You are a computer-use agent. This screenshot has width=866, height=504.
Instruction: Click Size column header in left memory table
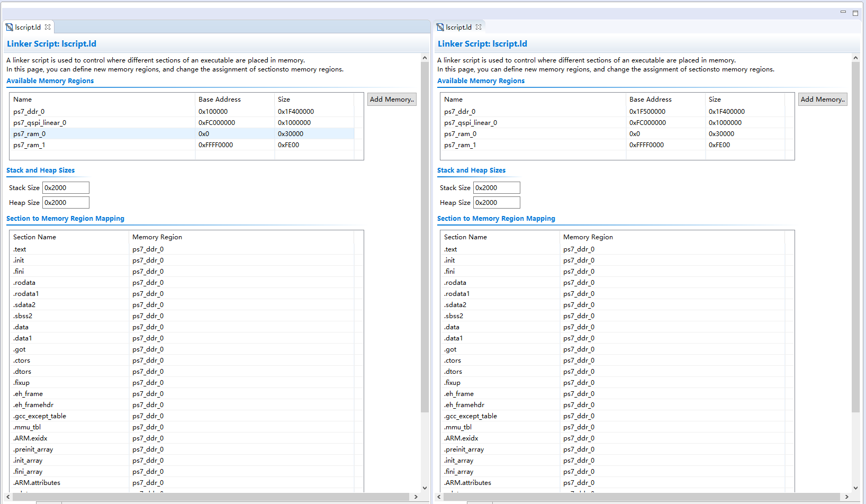314,100
